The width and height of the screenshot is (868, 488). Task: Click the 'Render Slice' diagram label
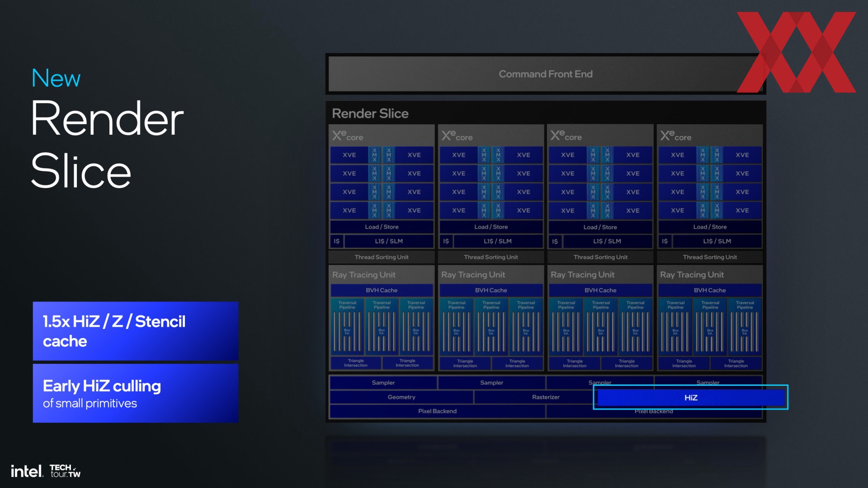coord(370,113)
